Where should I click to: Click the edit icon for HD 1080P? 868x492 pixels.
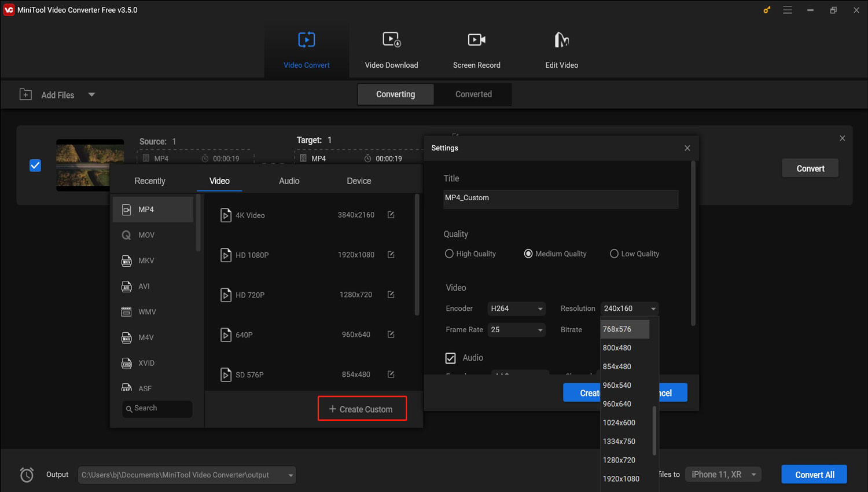pos(391,255)
